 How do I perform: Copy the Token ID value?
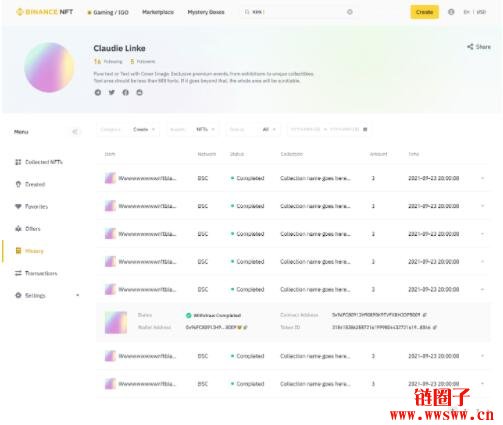[435, 327]
